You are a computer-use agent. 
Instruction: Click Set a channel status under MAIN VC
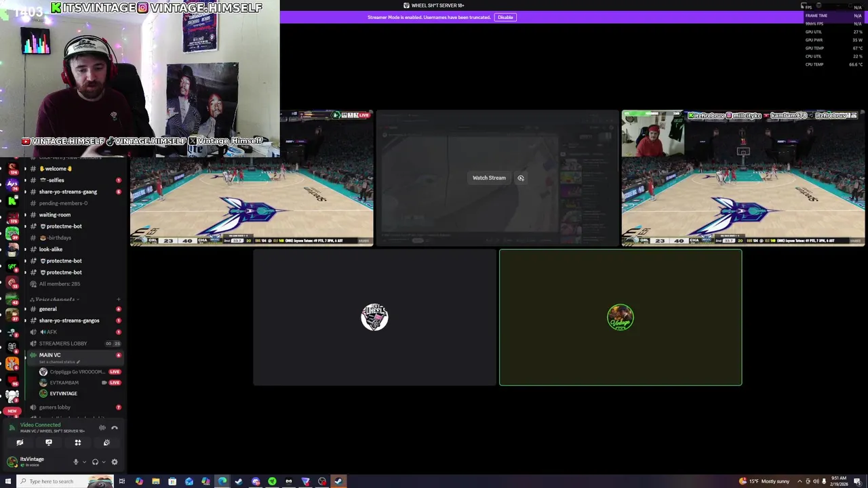[x=58, y=362]
